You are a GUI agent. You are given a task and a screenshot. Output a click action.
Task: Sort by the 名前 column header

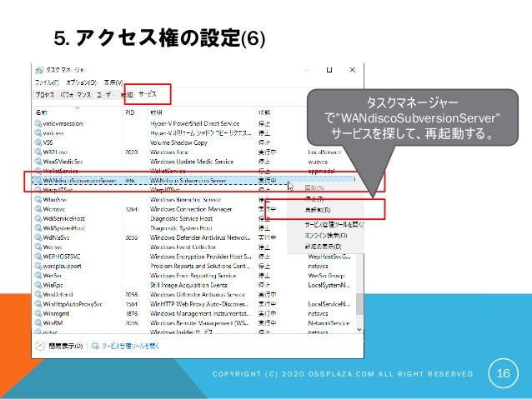[42, 112]
